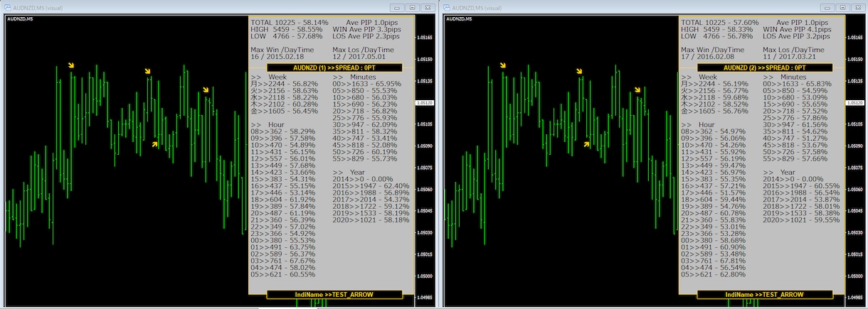
Task: Click hour row '20>>487 - 61.19%'
Action: point(282,213)
